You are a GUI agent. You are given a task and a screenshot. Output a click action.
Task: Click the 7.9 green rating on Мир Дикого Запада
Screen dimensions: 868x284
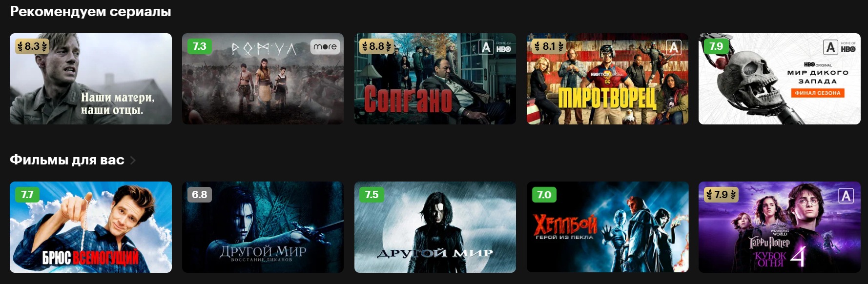point(716,46)
